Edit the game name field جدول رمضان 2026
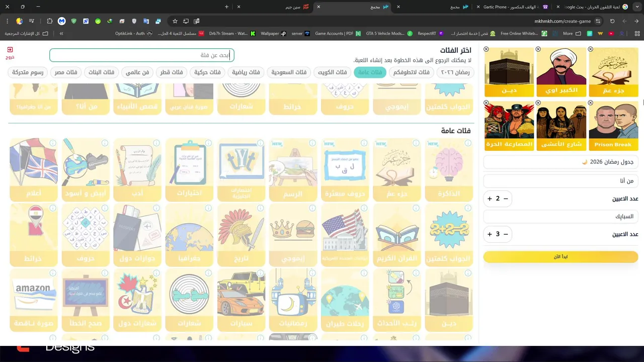The width and height of the screenshot is (644, 362). tap(560, 162)
